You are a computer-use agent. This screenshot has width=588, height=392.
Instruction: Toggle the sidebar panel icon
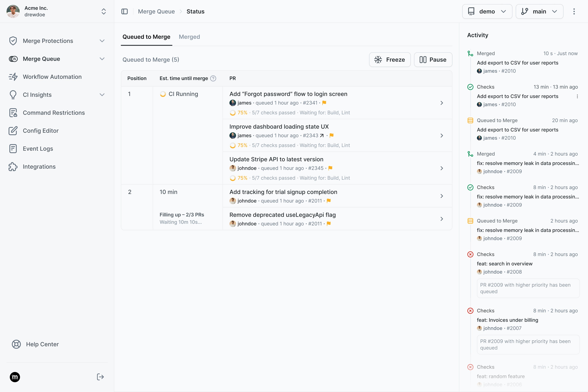[125, 11]
